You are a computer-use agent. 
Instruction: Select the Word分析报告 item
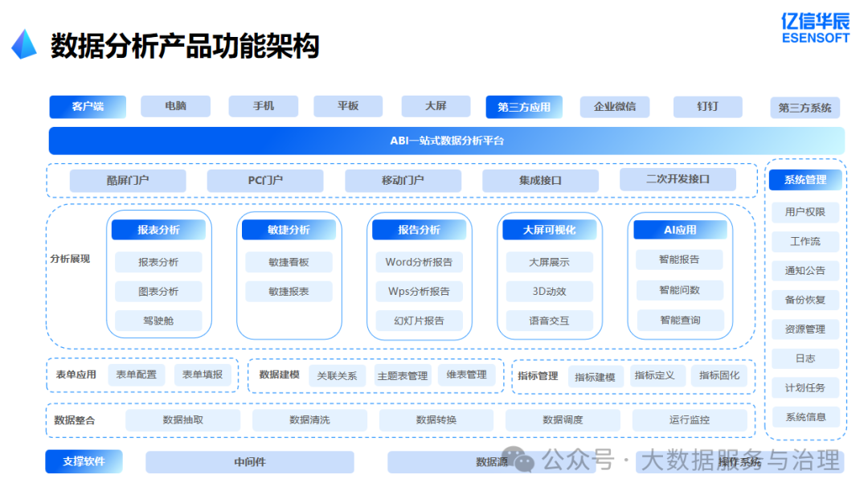pos(419,262)
